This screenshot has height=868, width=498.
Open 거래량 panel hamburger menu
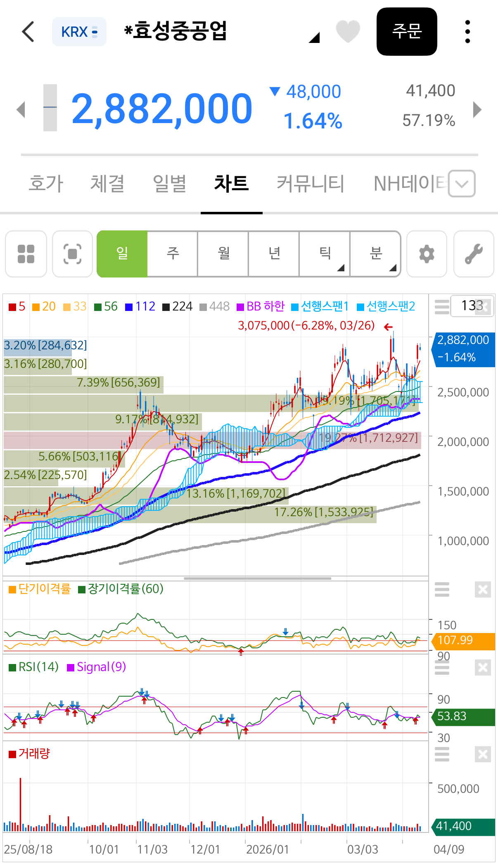tap(442, 754)
